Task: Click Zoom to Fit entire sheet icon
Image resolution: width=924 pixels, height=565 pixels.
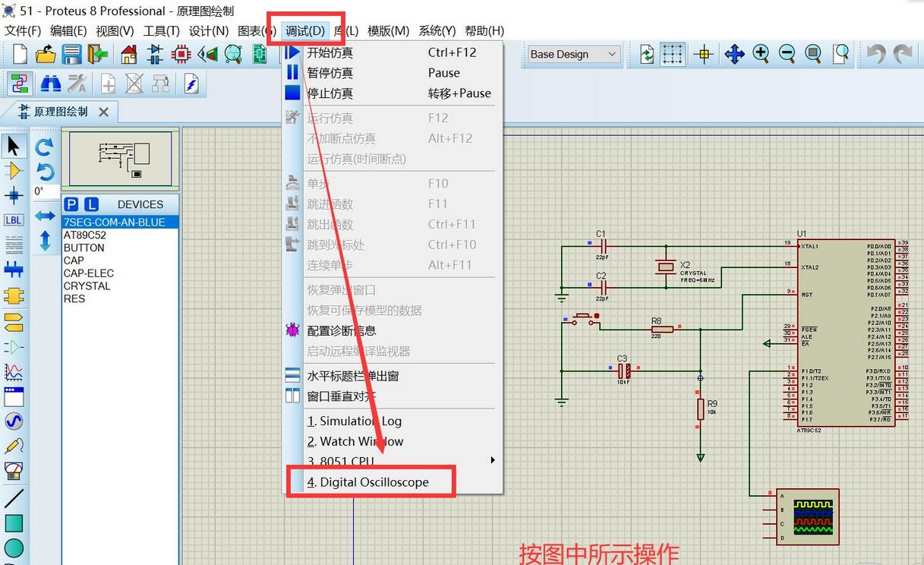Action: [813, 54]
